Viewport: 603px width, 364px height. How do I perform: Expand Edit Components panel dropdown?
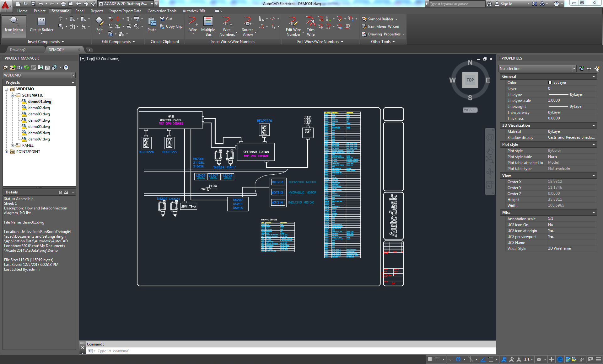pyautogui.click(x=118, y=42)
